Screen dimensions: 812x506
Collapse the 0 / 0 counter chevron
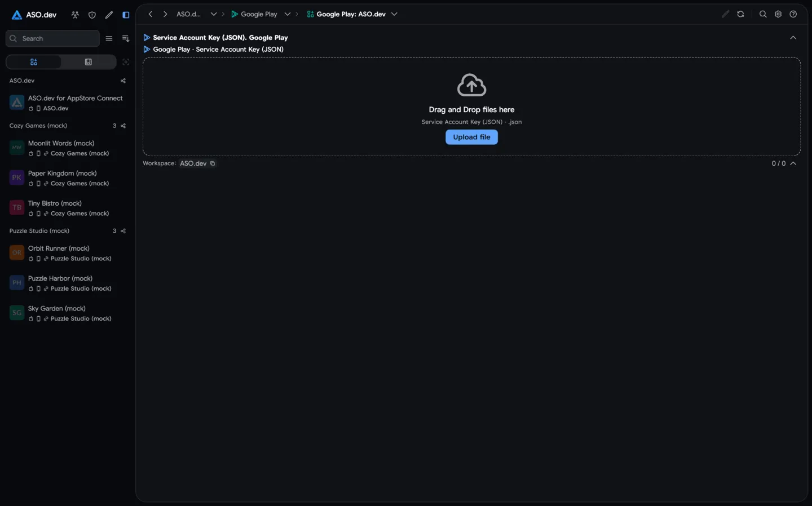793,163
